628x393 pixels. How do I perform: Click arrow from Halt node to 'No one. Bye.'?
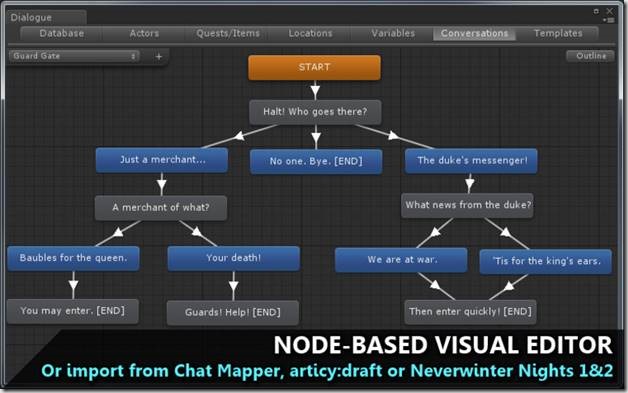point(316,138)
